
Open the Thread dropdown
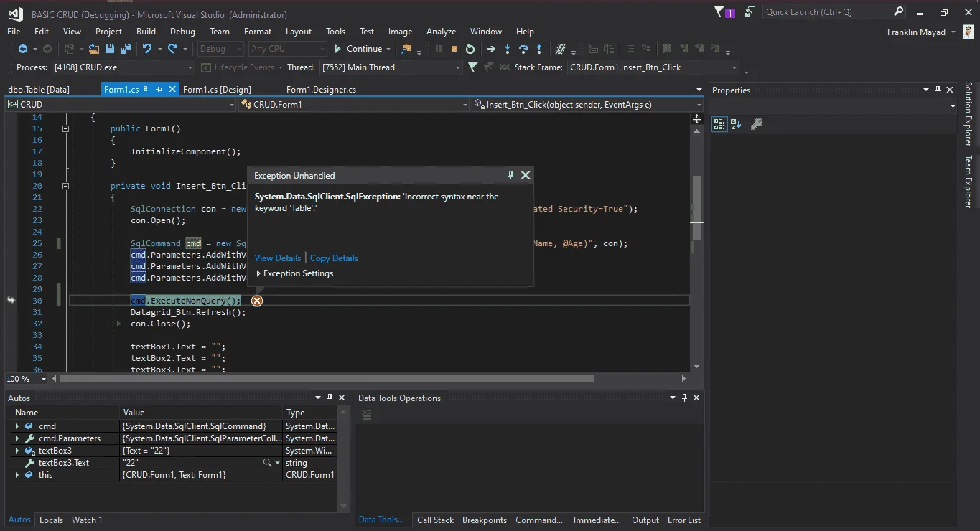tap(457, 67)
